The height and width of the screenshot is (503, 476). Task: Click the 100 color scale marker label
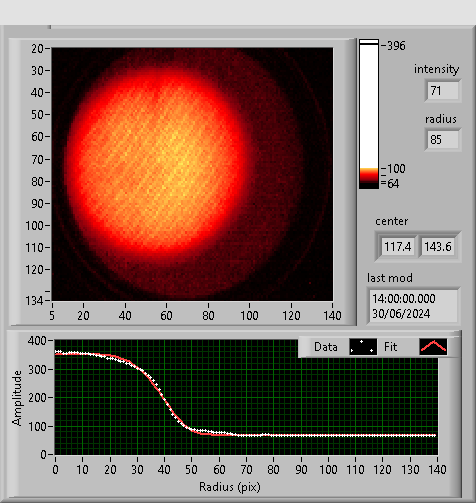coord(396,169)
